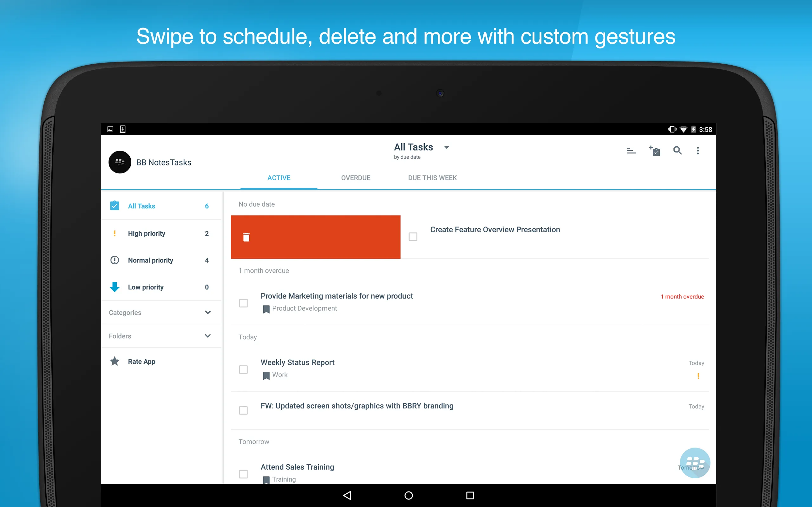
Task: Check off Create Feature Overview Presentation
Action: 413,236
